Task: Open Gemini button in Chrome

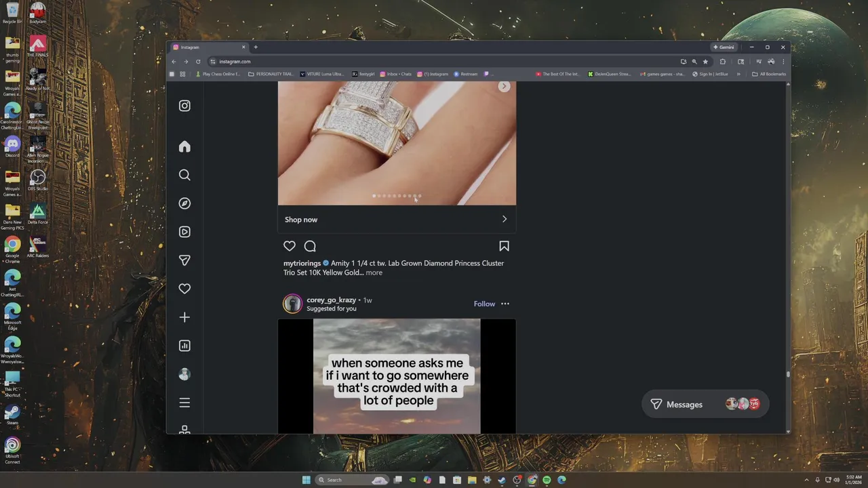Action: coord(724,47)
